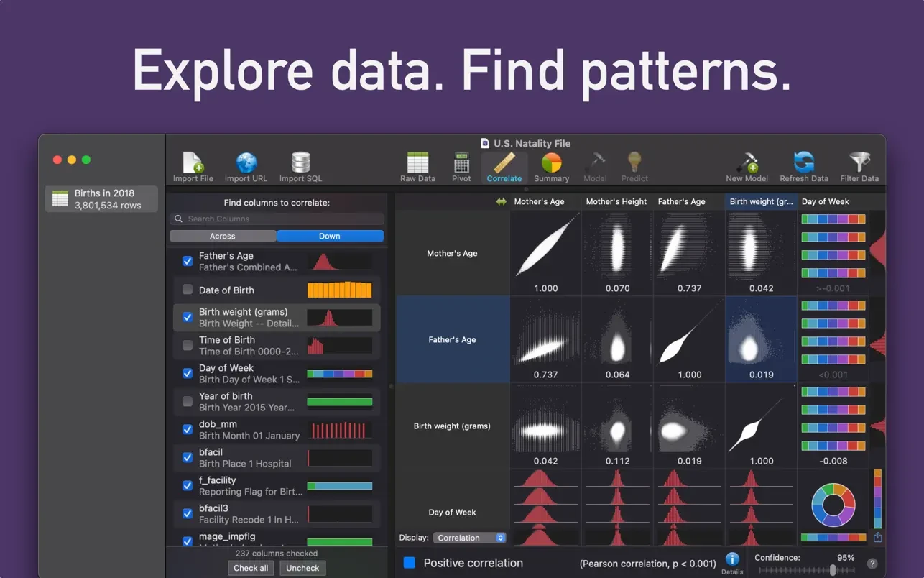
Task: Create a New Model
Action: tap(747, 167)
